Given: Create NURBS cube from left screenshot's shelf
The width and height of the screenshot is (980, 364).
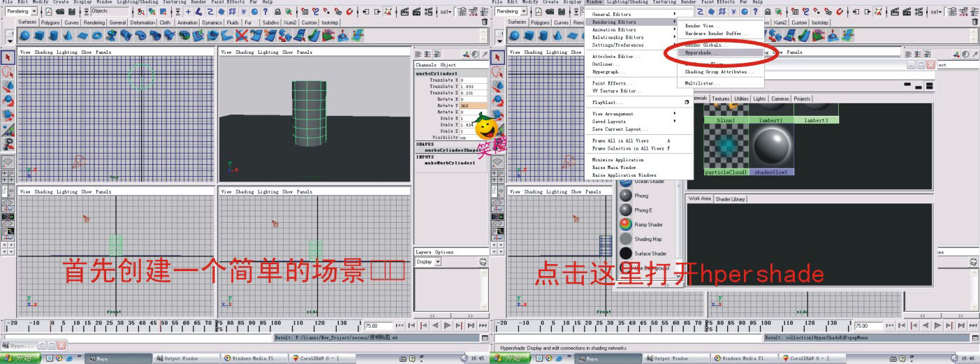Looking at the screenshot, I should click(x=39, y=35).
